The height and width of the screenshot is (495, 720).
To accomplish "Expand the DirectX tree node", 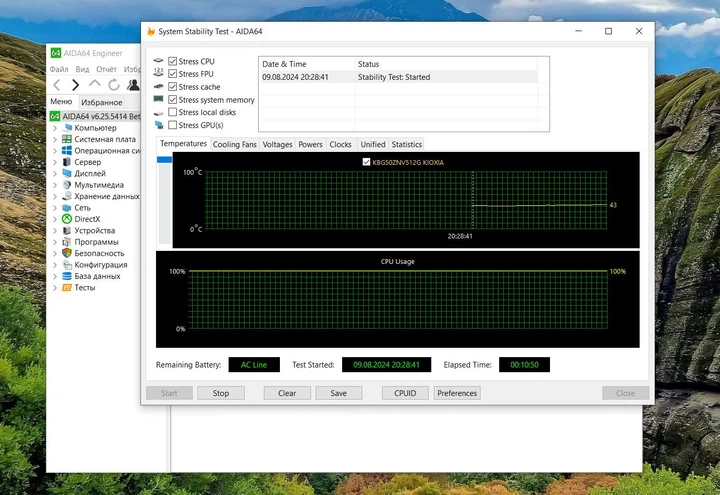I will [55, 219].
